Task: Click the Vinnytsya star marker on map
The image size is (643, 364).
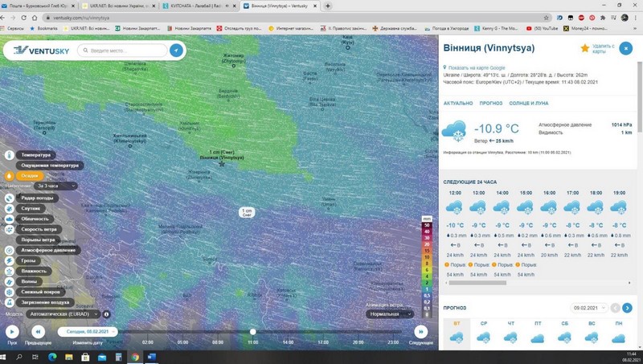Action: click(x=222, y=164)
